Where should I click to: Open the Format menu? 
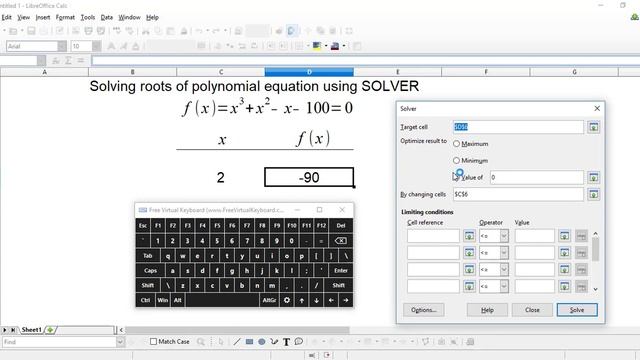pyautogui.click(x=65, y=18)
